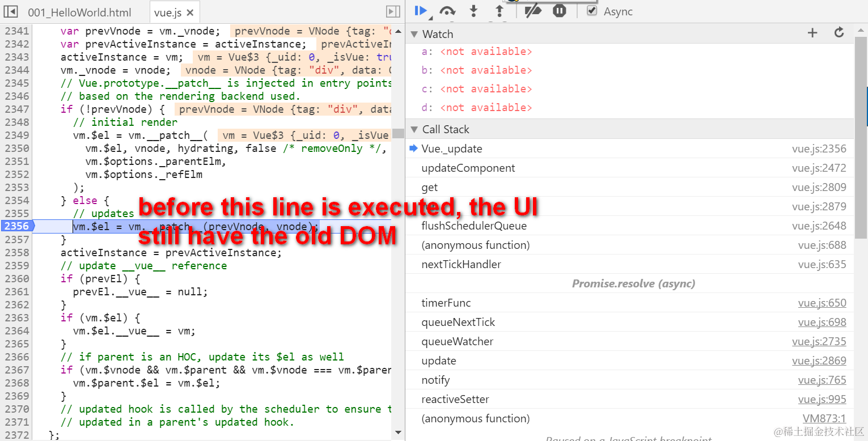Select the updateComponent stack frame
The height and width of the screenshot is (441, 868).
[x=629, y=168]
